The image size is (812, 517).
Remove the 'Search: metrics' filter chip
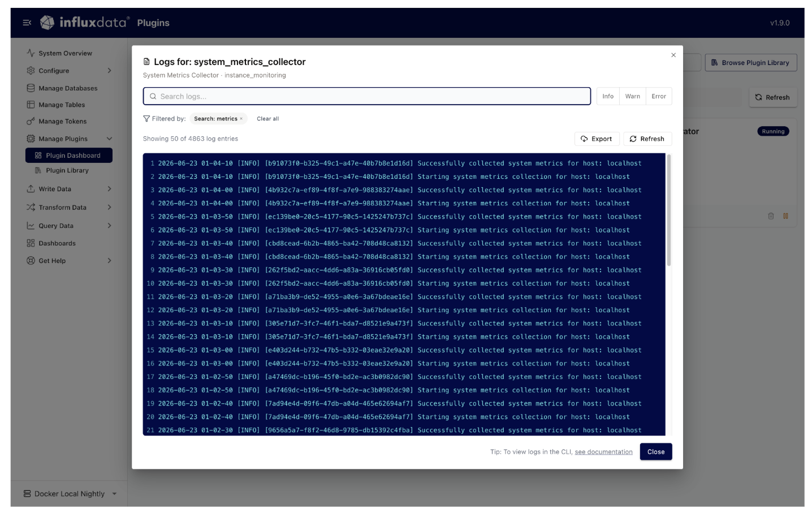click(x=241, y=119)
